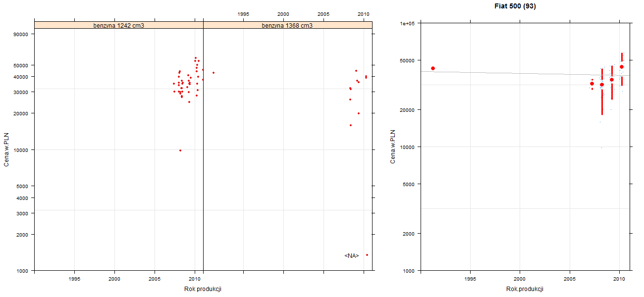The width and height of the screenshot is (644, 297).
Task: Click '1995' on the Fiat 500 plot year axis
Action: [471, 280]
